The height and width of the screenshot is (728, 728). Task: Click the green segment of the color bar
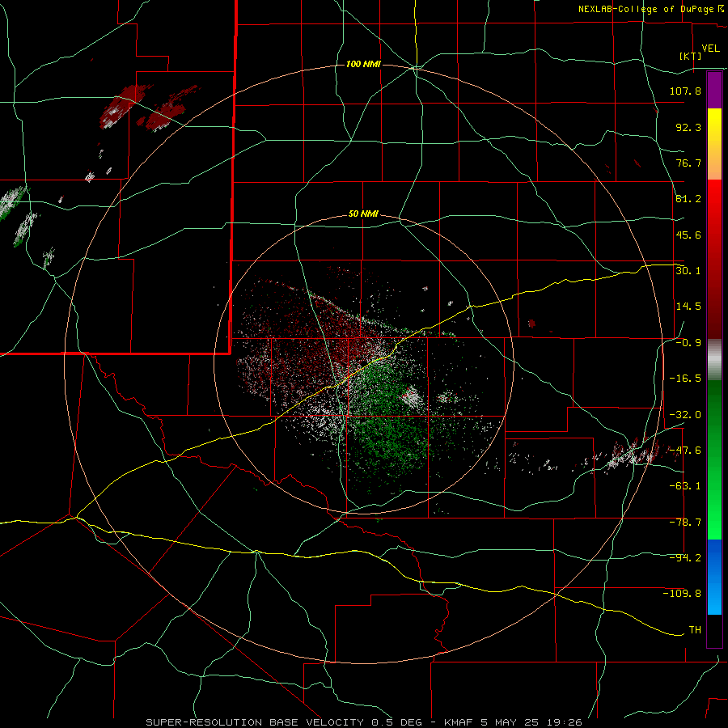click(x=714, y=459)
